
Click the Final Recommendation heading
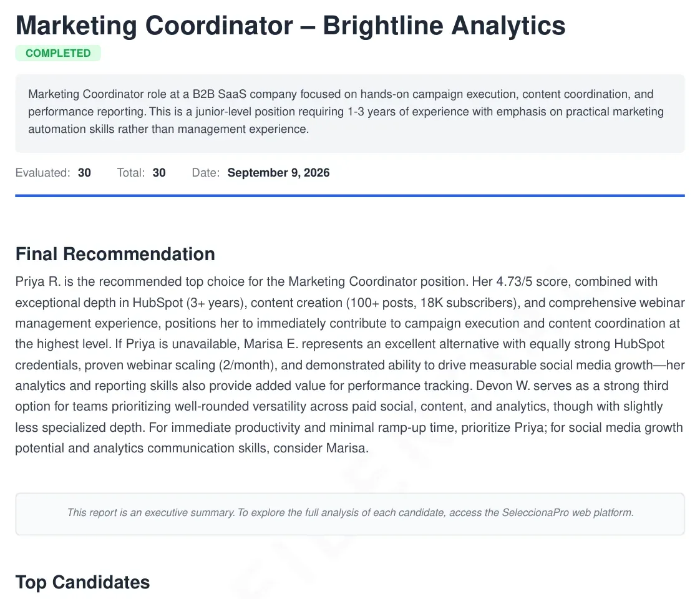coord(115,253)
